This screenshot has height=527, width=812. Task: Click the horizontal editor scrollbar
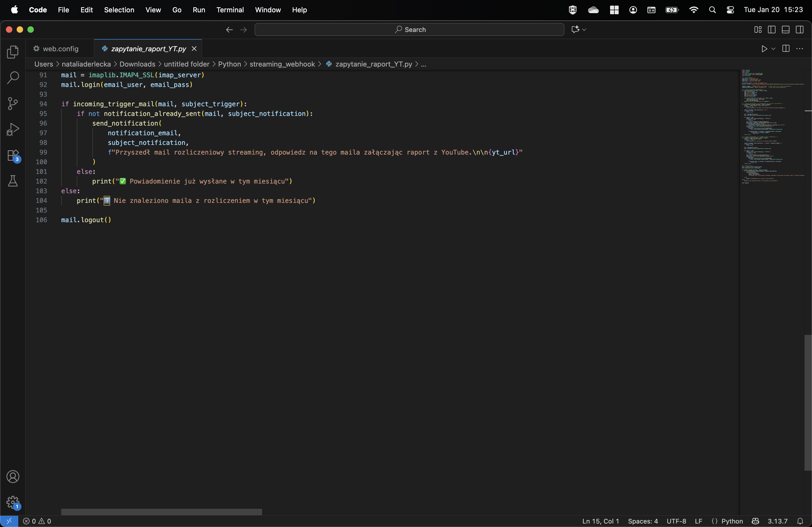[x=161, y=512]
